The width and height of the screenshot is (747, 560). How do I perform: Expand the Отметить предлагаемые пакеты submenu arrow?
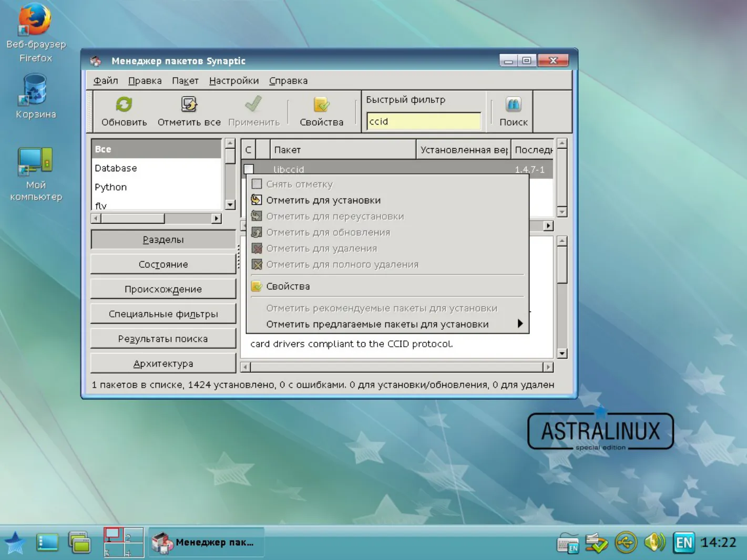[520, 324]
